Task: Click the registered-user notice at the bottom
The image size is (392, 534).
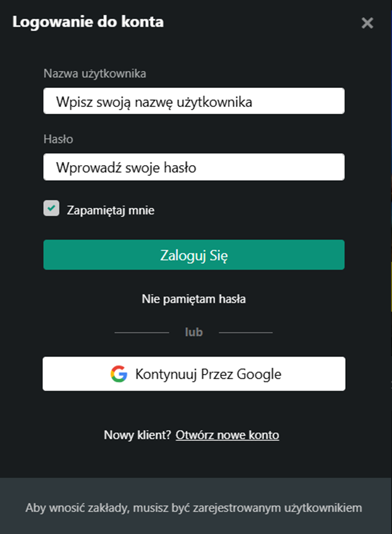Action: click(193, 507)
